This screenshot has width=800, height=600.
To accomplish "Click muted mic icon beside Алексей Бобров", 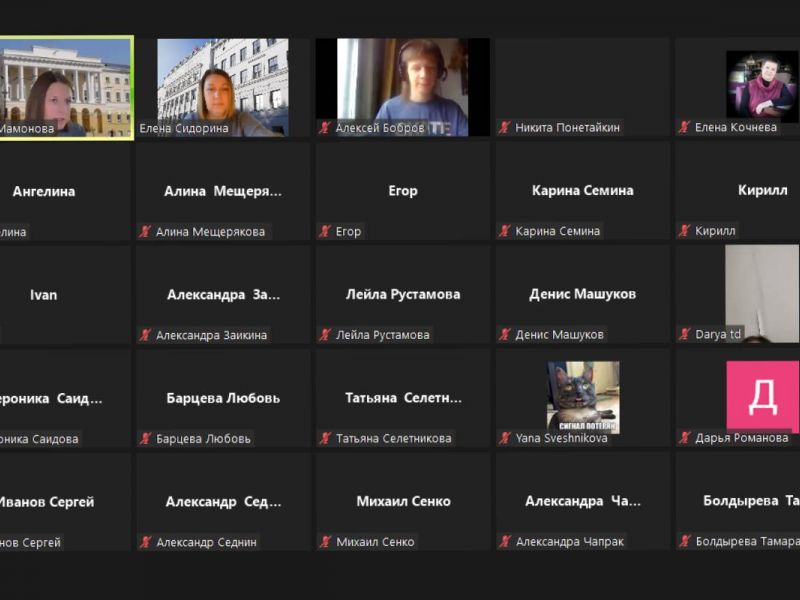I will click(325, 128).
